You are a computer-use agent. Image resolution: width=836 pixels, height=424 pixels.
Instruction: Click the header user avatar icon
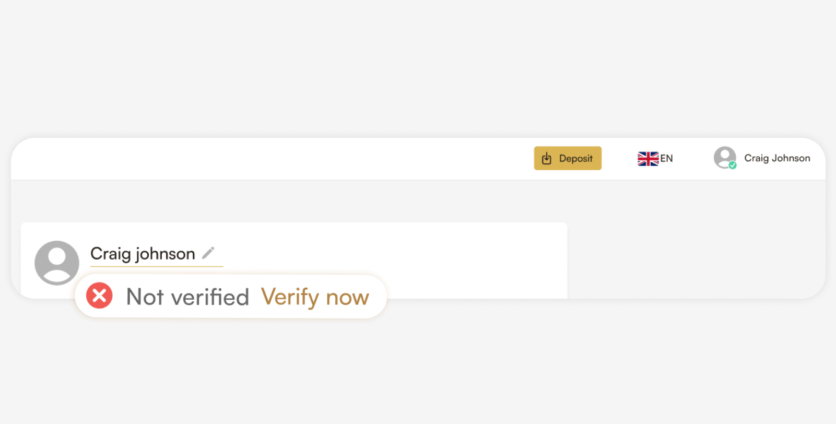pos(724,157)
